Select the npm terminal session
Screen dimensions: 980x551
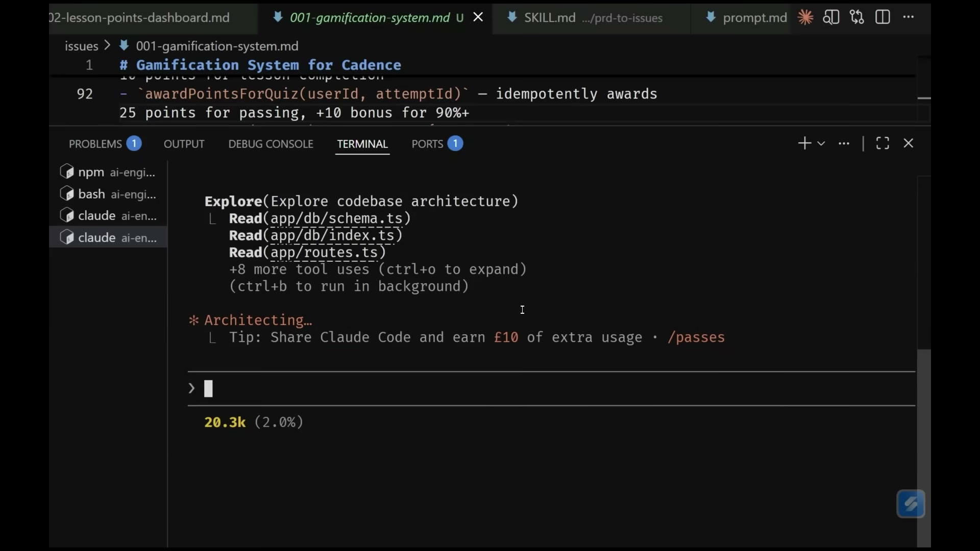pyautogui.click(x=108, y=172)
